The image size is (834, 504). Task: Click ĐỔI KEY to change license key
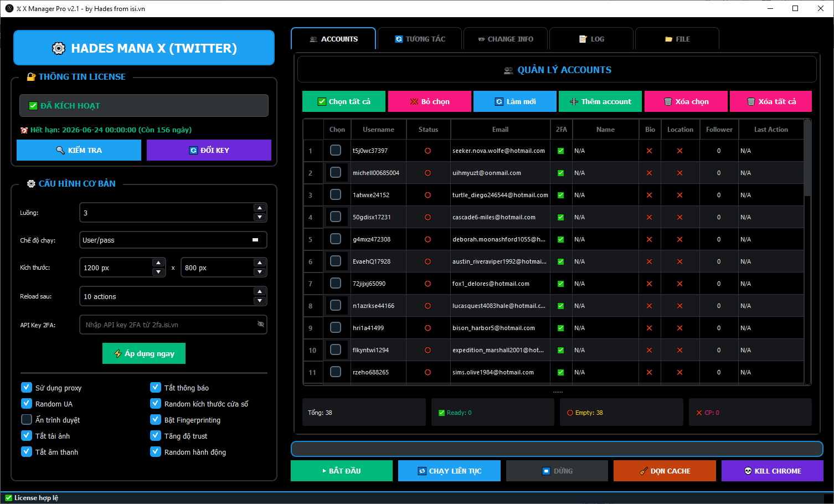coord(209,150)
